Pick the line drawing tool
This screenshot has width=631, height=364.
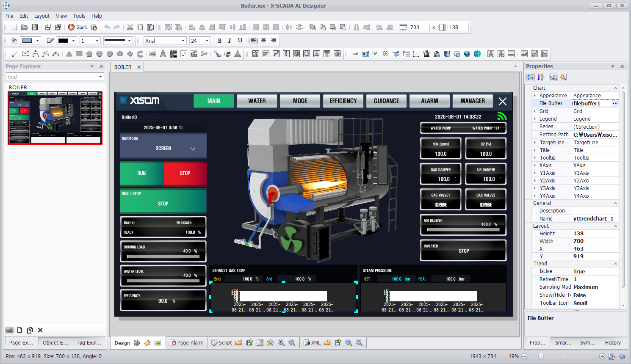(x=15, y=54)
